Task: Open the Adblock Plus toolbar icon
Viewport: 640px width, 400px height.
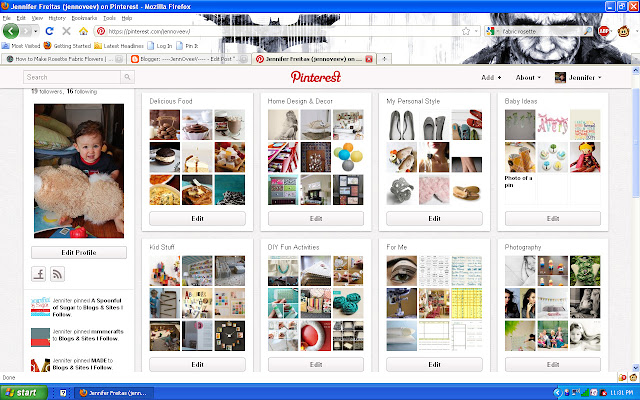Action: [604, 31]
